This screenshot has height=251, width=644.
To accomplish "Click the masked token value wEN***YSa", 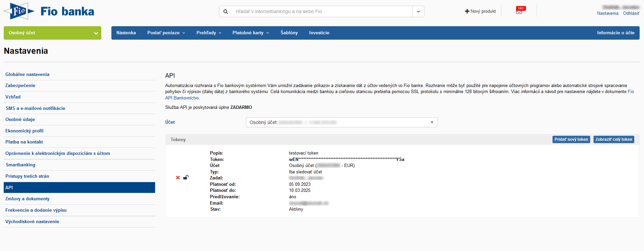I will [347, 159].
